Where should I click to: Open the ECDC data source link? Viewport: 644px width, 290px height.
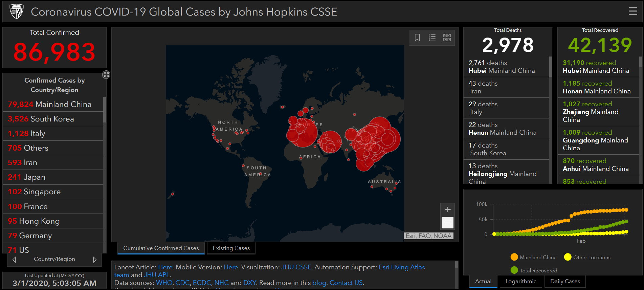202,283
